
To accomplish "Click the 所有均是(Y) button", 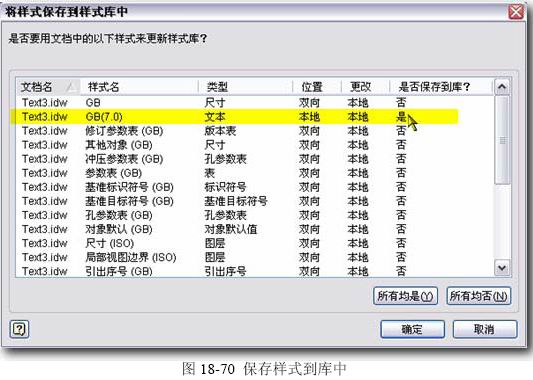I will 405,296.
